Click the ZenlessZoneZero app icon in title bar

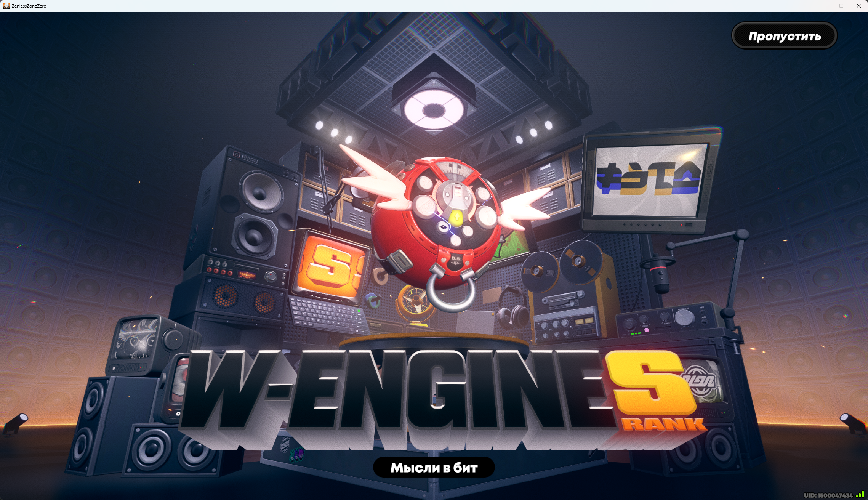click(x=6, y=6)
